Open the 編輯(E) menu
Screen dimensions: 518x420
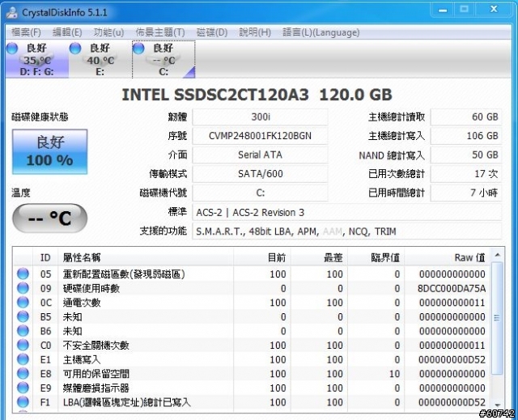(67, 32)
